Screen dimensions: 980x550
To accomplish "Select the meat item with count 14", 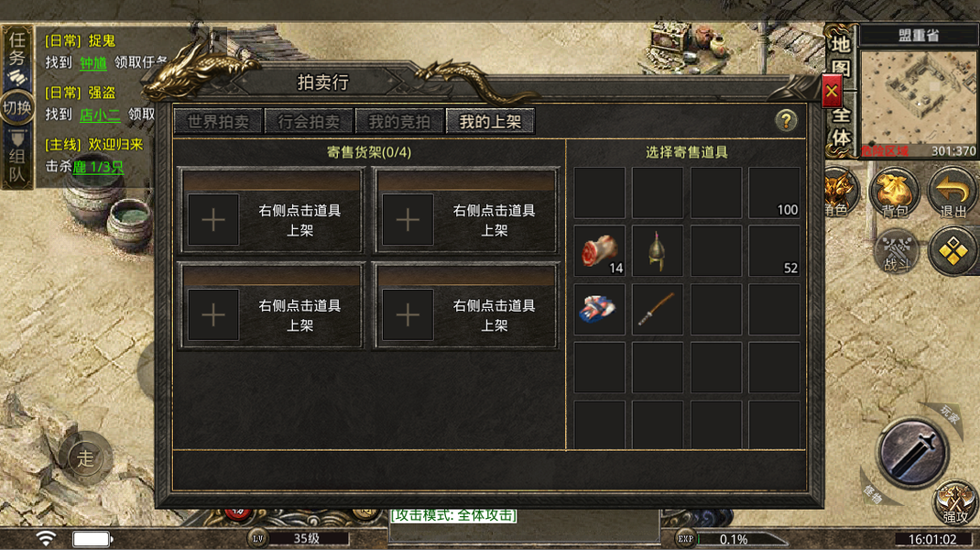I will click(599, 251).
